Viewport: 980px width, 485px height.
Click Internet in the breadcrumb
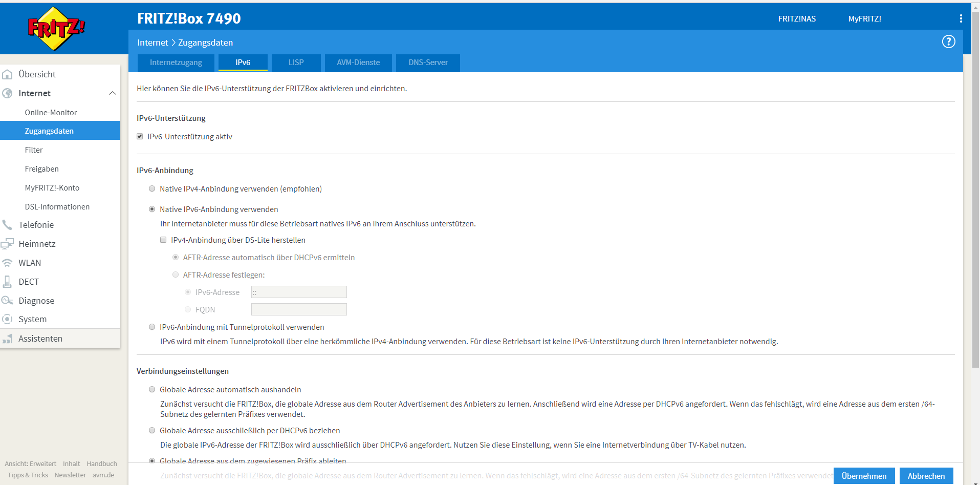153,43
